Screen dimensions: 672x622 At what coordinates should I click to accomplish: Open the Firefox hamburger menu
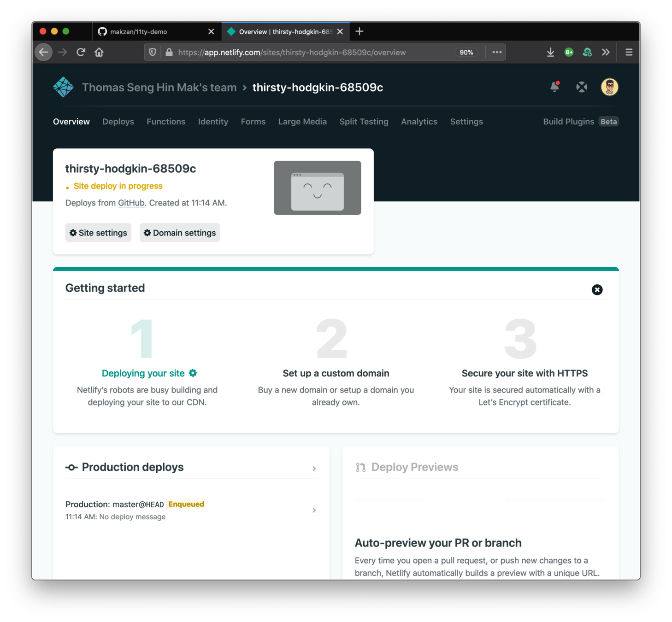tap(629, 52)
